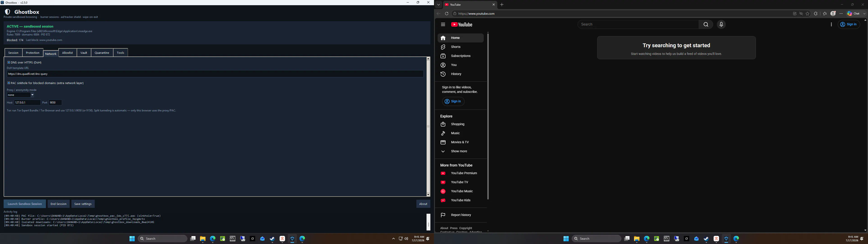Click the browser back arrow

click(x=438, y=14)
